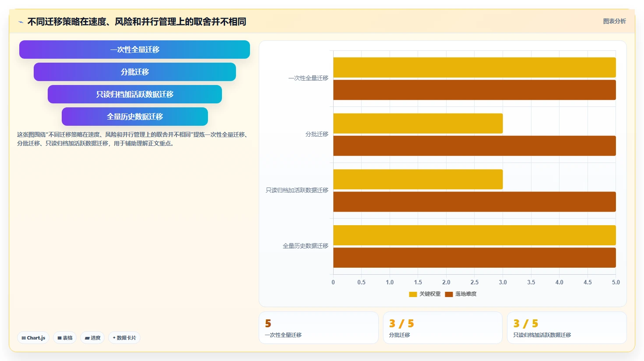Image resolution: width=644 pixels, height=361 pixels.
Task: Click the 进度 tag chip
Action: [x=92, y=338]
